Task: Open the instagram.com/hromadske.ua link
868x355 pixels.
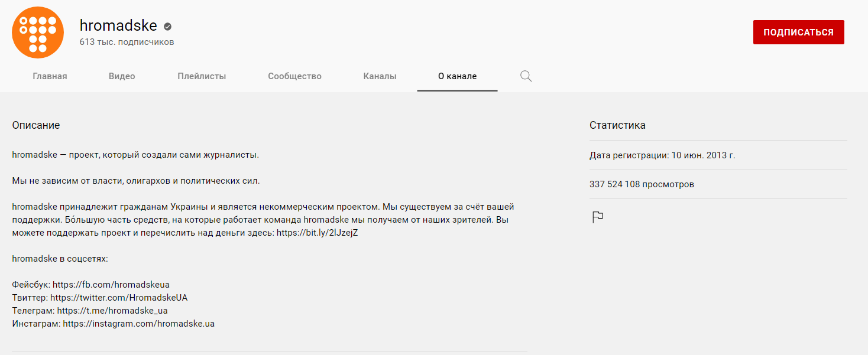Action: (139, 324)
